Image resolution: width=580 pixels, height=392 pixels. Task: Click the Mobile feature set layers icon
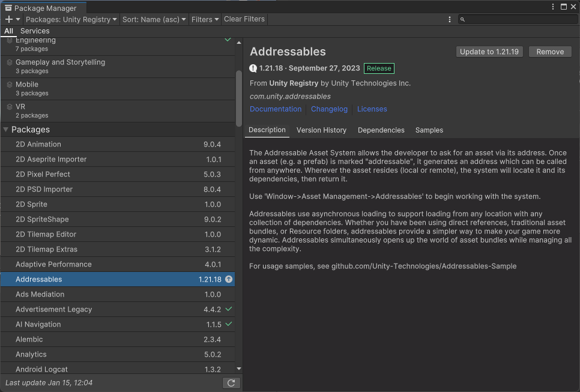tap(10, 85)
